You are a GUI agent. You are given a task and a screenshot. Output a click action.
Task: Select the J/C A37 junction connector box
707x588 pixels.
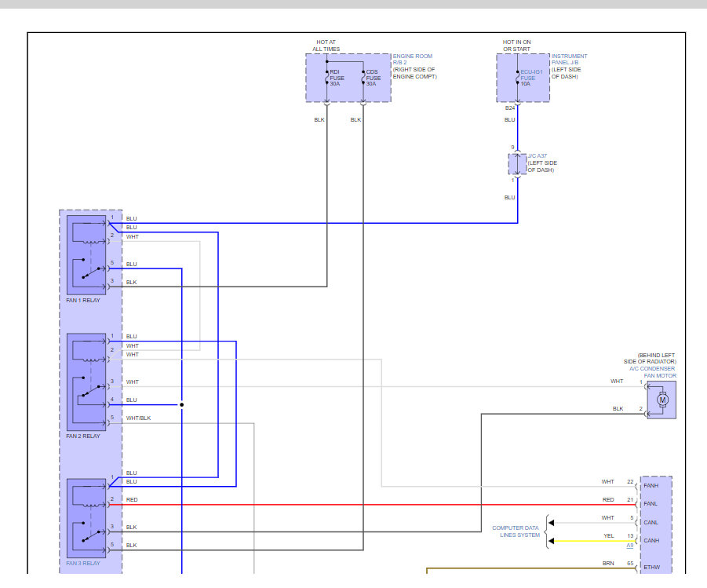pos(517,164)
